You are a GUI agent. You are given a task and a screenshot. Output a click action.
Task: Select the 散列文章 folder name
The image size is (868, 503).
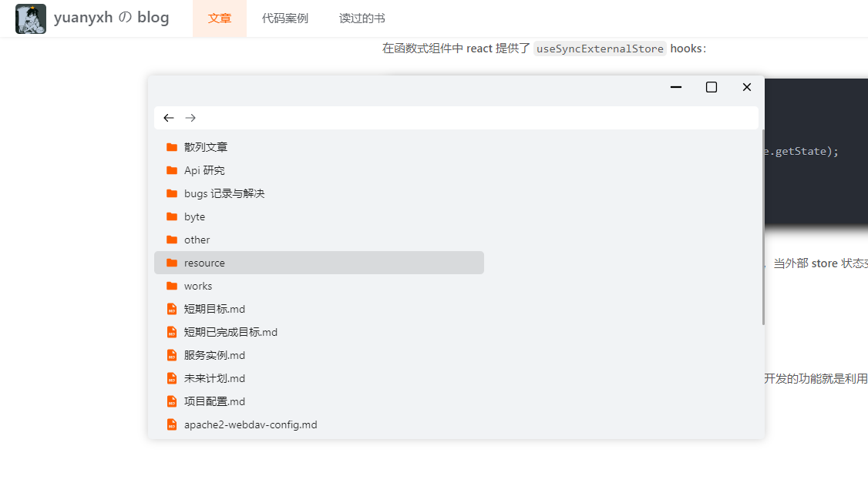206,147
